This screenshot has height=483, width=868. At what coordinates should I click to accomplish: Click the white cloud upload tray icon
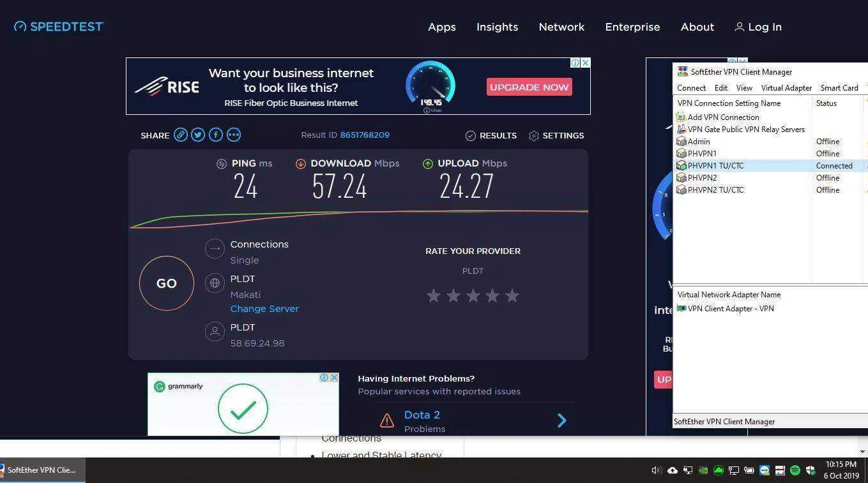(673, 470)
